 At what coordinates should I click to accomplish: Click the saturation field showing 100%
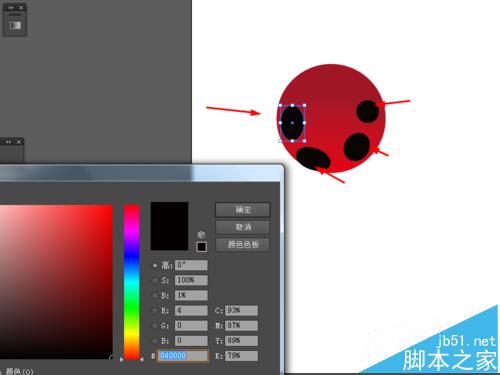pos(191,280)
